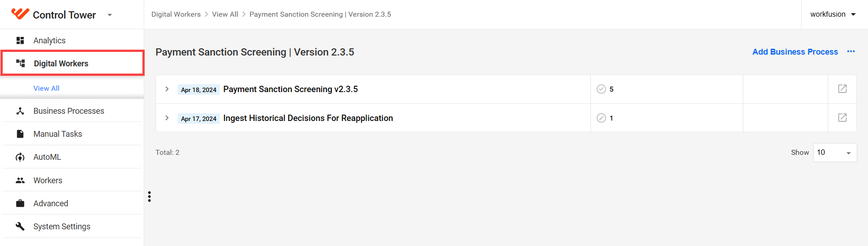The height and width of the screenshot is (246, 868).
Task: Open the Analytics dashboard icon
Action: tap(20, 41)
